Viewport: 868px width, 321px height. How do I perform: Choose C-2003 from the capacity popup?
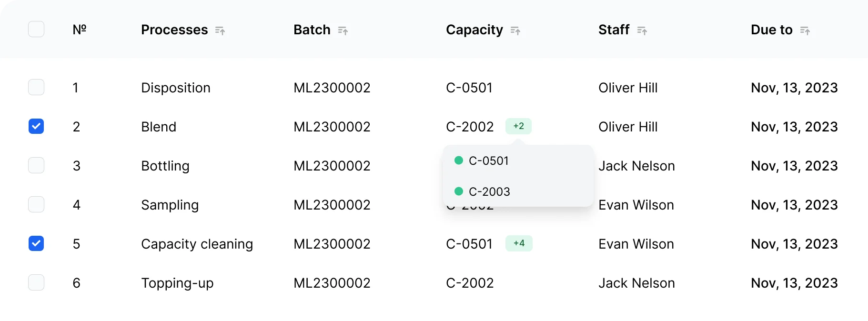pyautogui.click(x=489, y=192)
